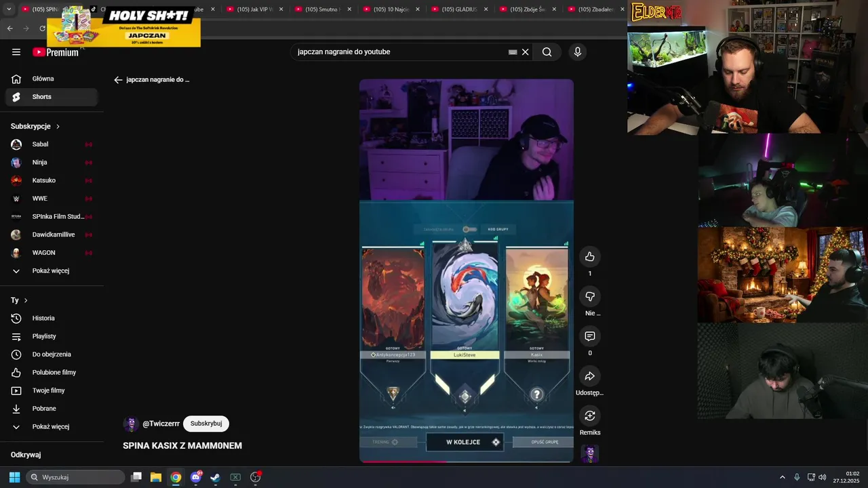Open the WWE subscription channel
The width and height of the screenshot is (868, 488).
pyautogui.click(x=52, y=199)
